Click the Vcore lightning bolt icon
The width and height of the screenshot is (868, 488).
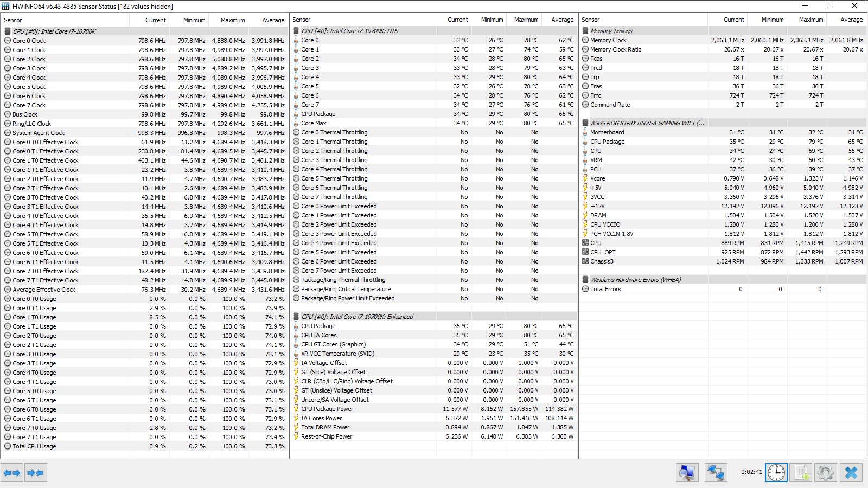585,178
